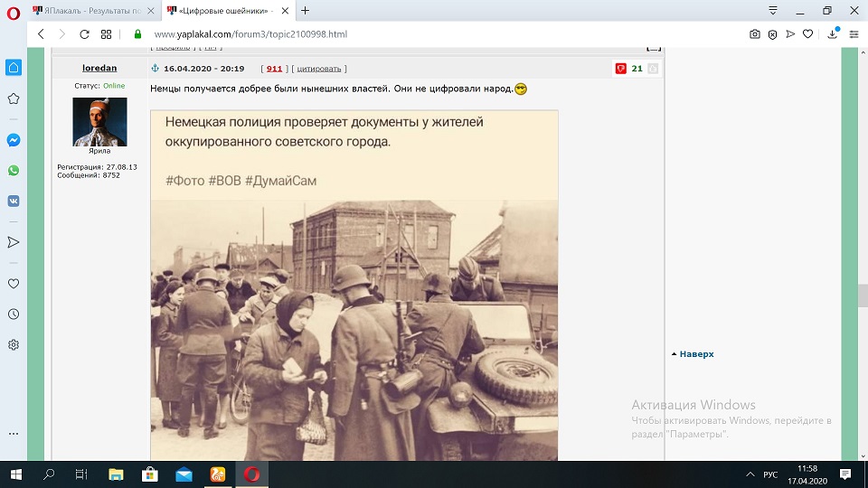Open VK messenger in sidebar
868x488 pixels.
pos(14,201)
